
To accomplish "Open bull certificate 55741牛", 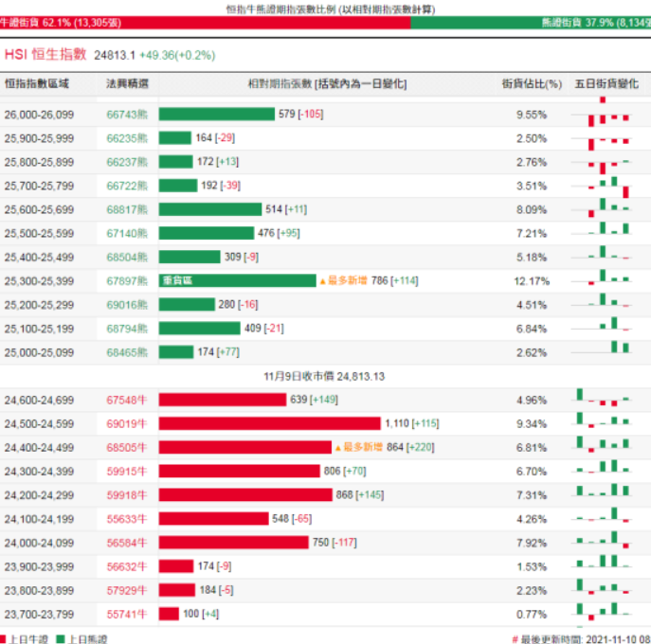I will (127, 615).
